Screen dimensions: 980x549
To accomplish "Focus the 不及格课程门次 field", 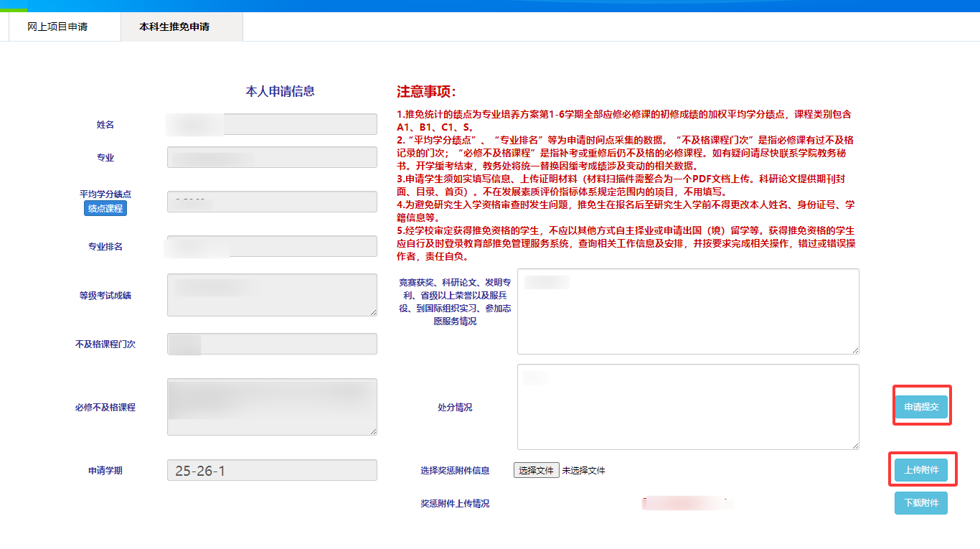I will pos(272,344).
